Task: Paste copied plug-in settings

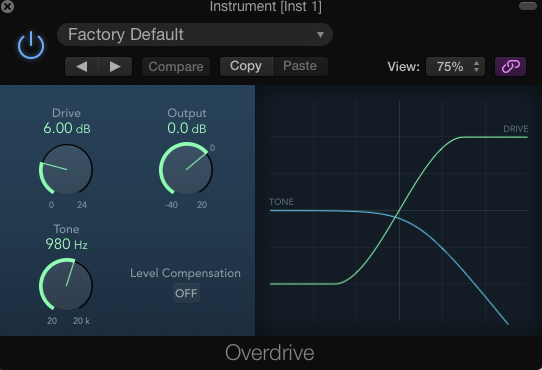Action: 300,66
